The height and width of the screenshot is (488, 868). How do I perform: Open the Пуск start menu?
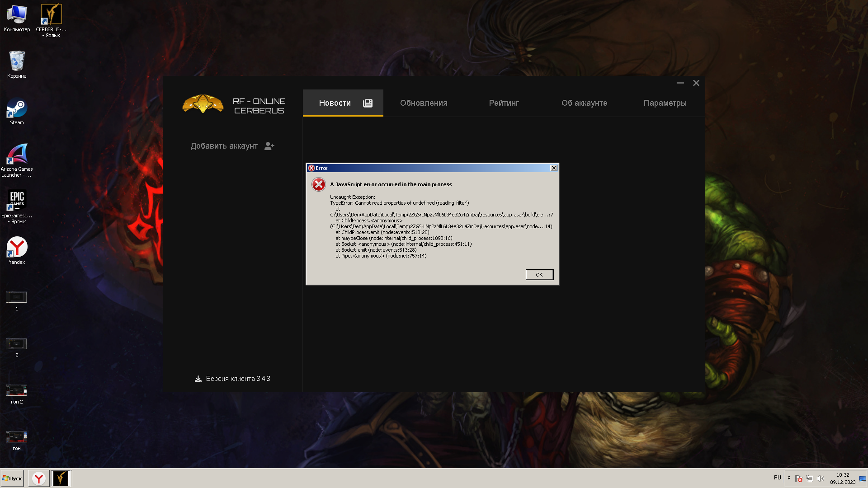[x=12, y=479]
